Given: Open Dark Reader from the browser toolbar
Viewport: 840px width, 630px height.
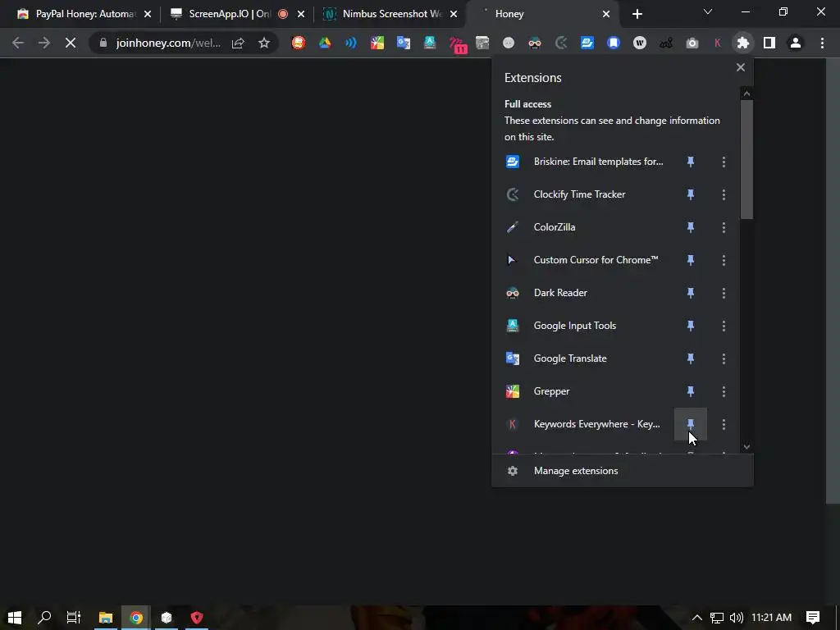Looking at the screenshot, I should coord(535,43).
